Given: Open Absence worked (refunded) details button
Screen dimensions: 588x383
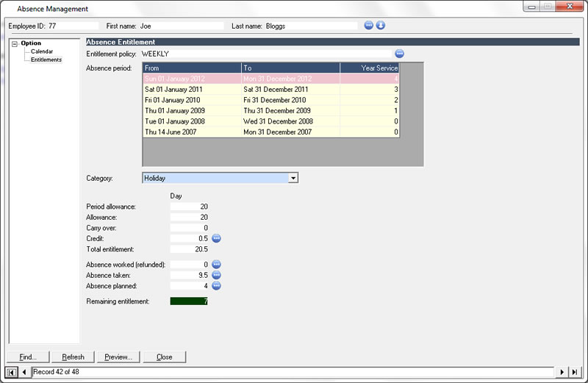Looking at the screenshot, I should pyautogui.click(x=217, y=264).
